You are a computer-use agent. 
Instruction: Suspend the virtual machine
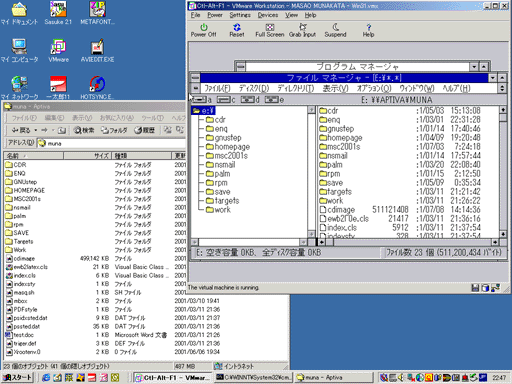pyautogui.click(x=335, y=30)
